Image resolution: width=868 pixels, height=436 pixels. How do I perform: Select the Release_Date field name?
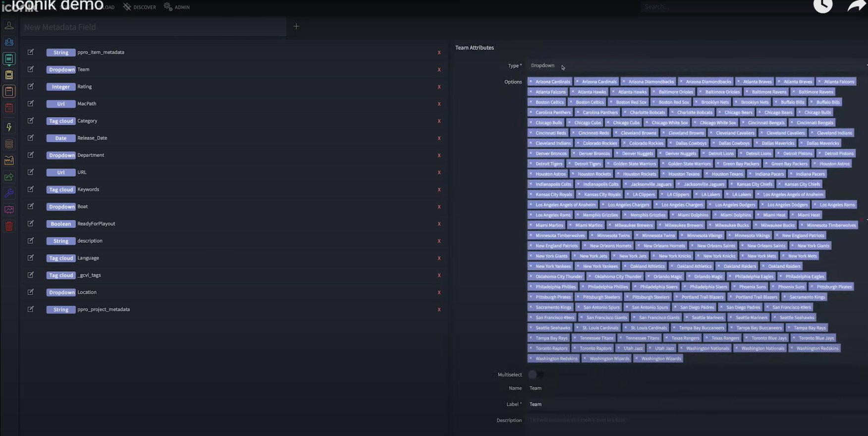[x=92, y=138]
